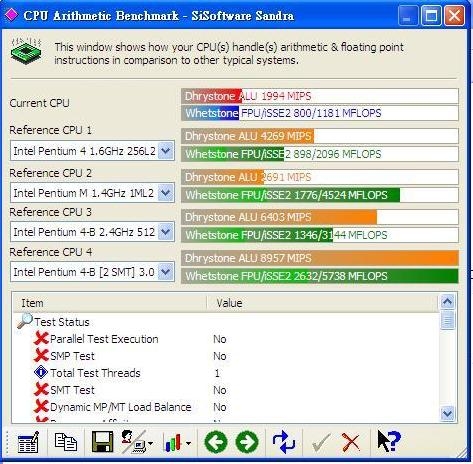This screenshot has height=464, width=473.
Task: Click the Current CPU label
Action: [39, 103]
